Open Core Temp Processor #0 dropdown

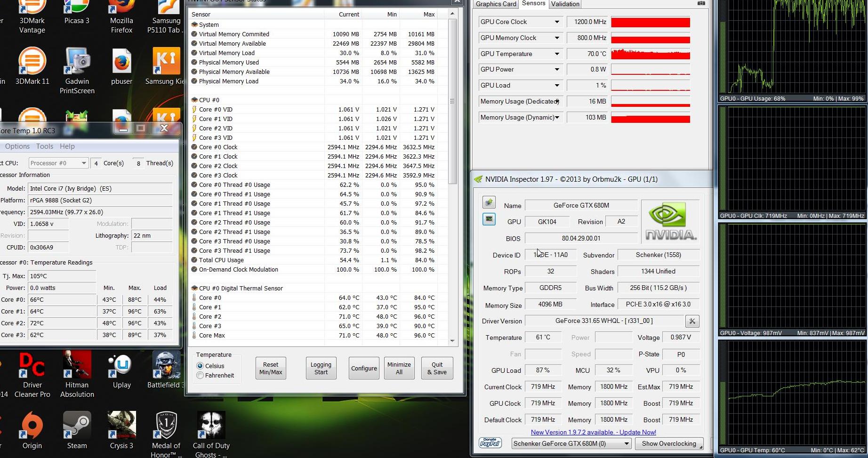[58, 163]
